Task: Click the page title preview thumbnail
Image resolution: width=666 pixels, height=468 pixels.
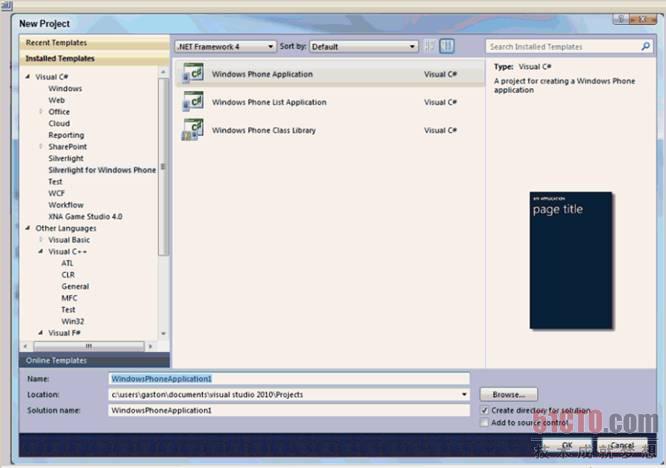Action: tap(571, 260)
